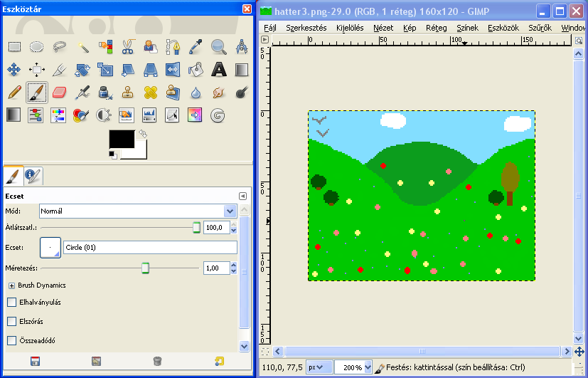
Task: Activate the Rotate tool
Action: click(x=82, y=70)
